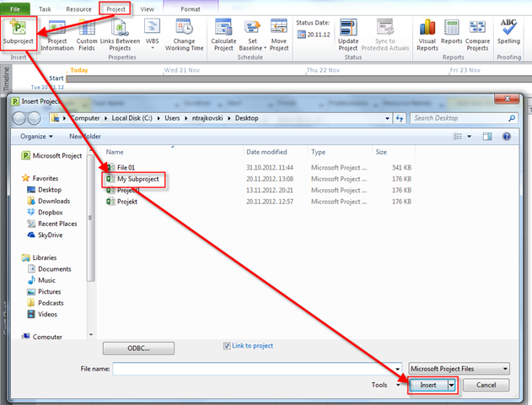The width and height of the screenshot is (532, 405).
Task: Click the Compare Projects icon
Action: [477, 29]
